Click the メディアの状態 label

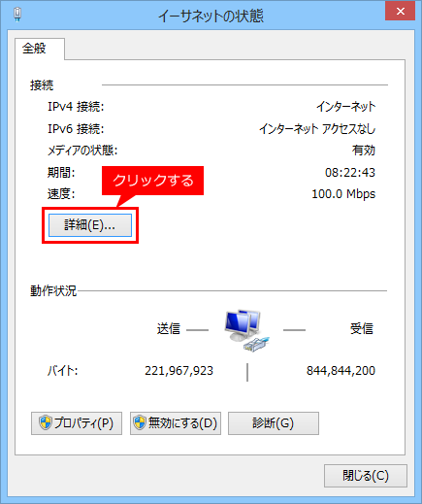(x=82, y=151)
